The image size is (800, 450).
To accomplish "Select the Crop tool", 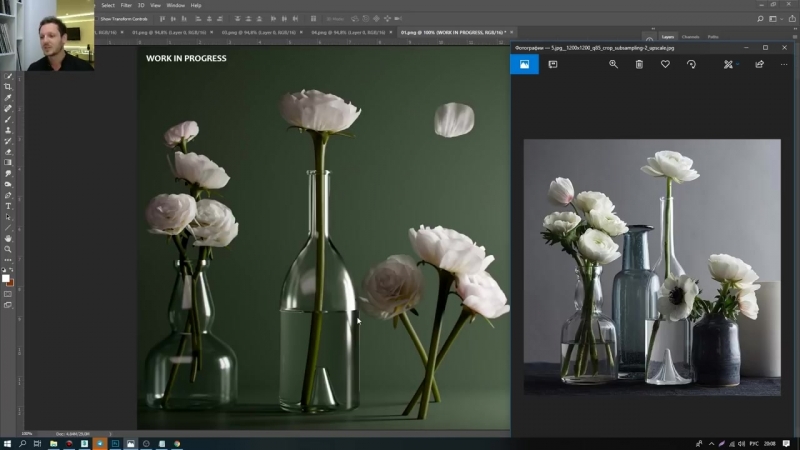I will (8, 87).
